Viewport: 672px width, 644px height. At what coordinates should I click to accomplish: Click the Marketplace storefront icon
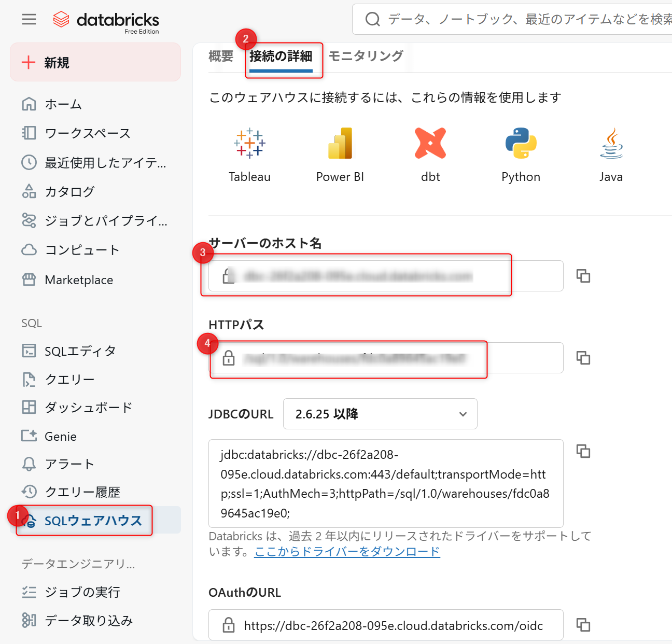(x=29, y=279)
